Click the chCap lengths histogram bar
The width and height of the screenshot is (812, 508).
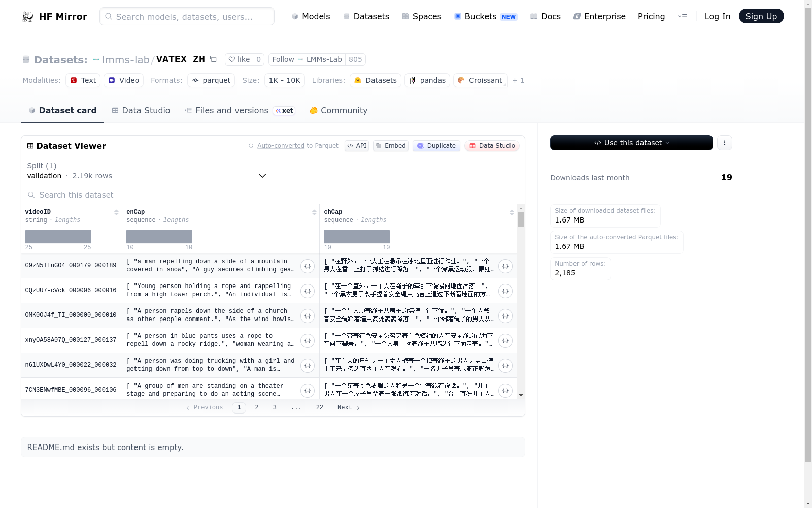(x=357, y=236)
